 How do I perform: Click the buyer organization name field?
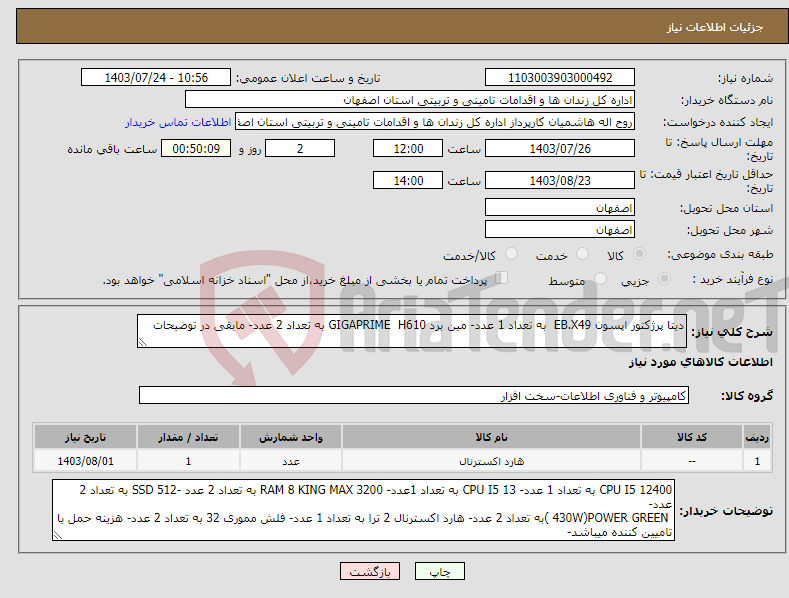coord(410,100)
